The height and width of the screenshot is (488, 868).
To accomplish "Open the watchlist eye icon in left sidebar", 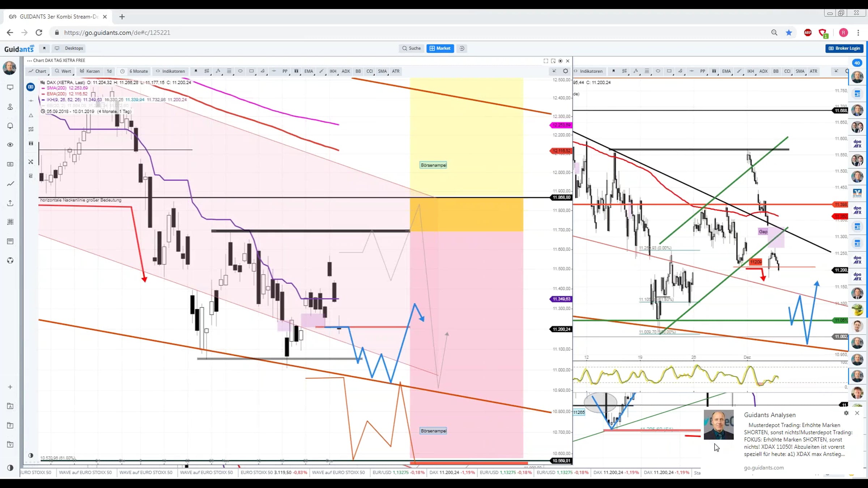I will coord(10,145).
